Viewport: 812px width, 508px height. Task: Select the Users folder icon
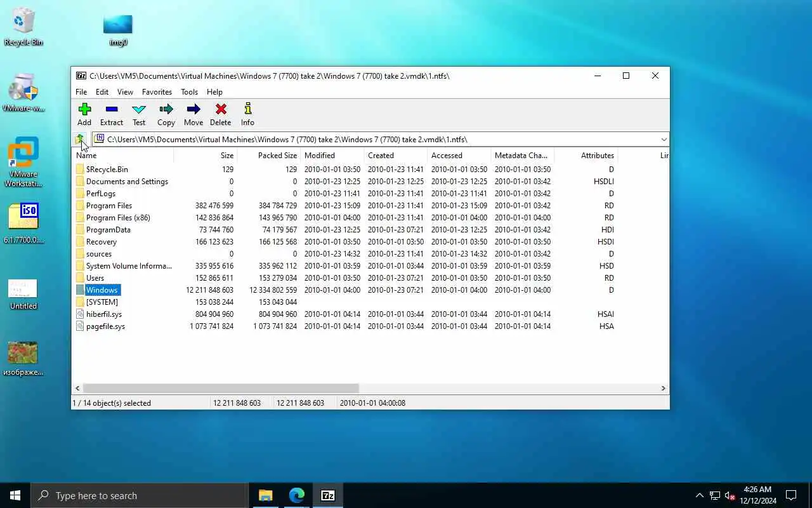coord(80,278)
